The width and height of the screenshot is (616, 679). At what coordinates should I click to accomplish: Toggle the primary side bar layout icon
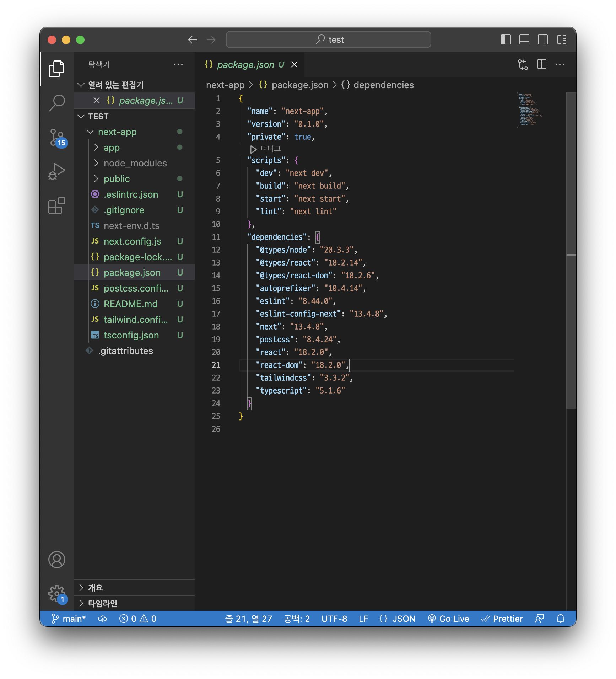point(506,39)
